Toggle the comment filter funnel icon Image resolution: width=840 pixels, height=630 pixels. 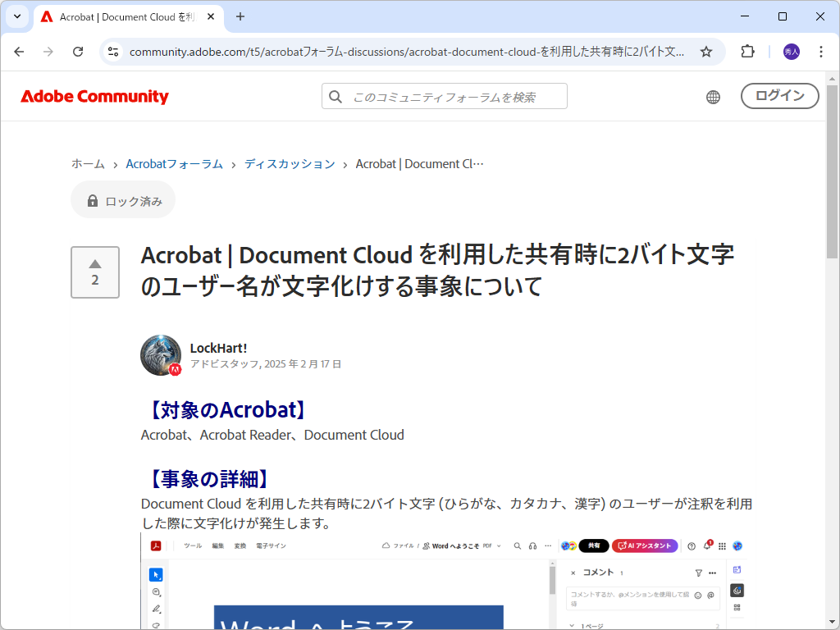697,573
